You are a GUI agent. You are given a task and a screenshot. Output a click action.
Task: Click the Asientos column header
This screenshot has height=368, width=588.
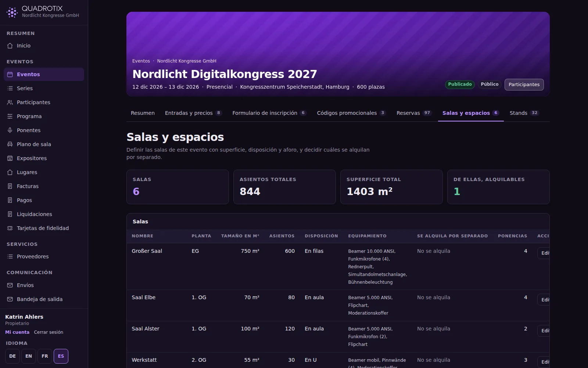[x=282, y=236]
